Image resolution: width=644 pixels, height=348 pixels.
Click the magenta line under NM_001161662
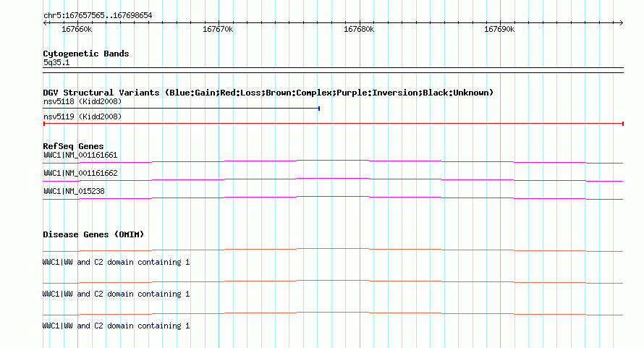333,179
